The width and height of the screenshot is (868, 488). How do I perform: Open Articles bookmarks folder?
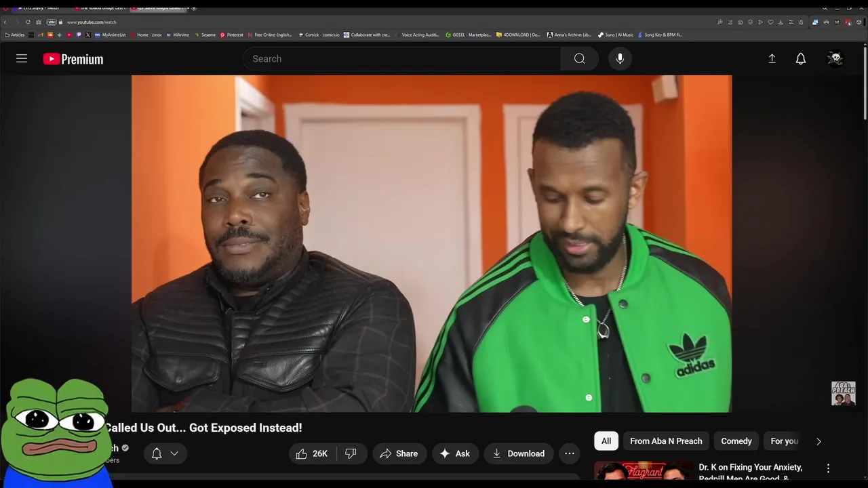[x=14, y=35]
